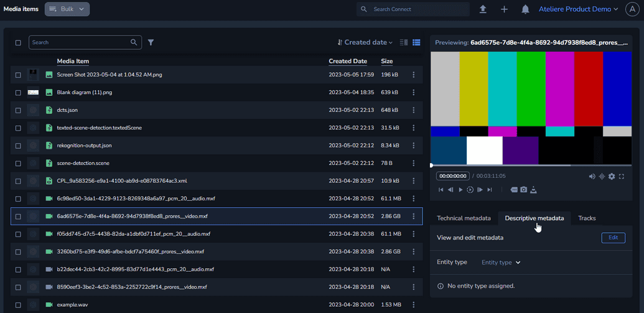Screen dimensions: 644x313
Task: Open b22dec44 pcm audio.mxf item
Action: [x=135, y=269]
